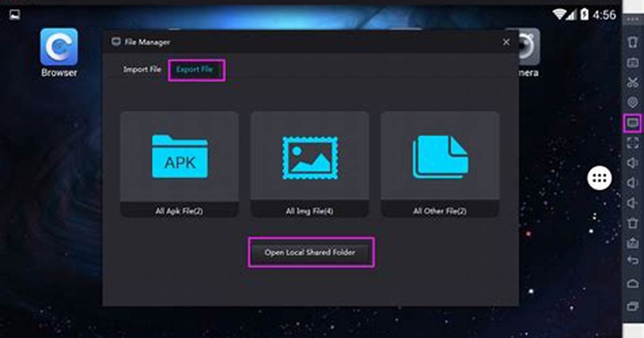Select the Export File tab
644x338 pixels.
click(195, 69)
